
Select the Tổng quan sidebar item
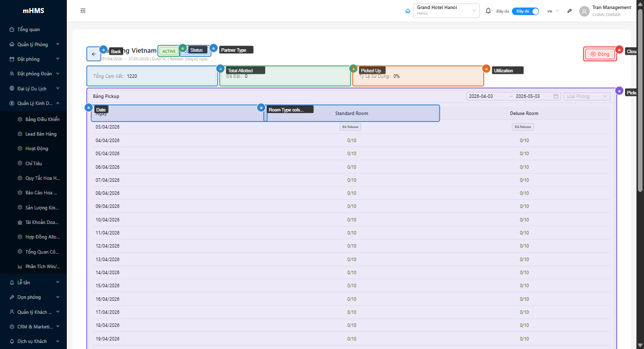tap(28, 30)
